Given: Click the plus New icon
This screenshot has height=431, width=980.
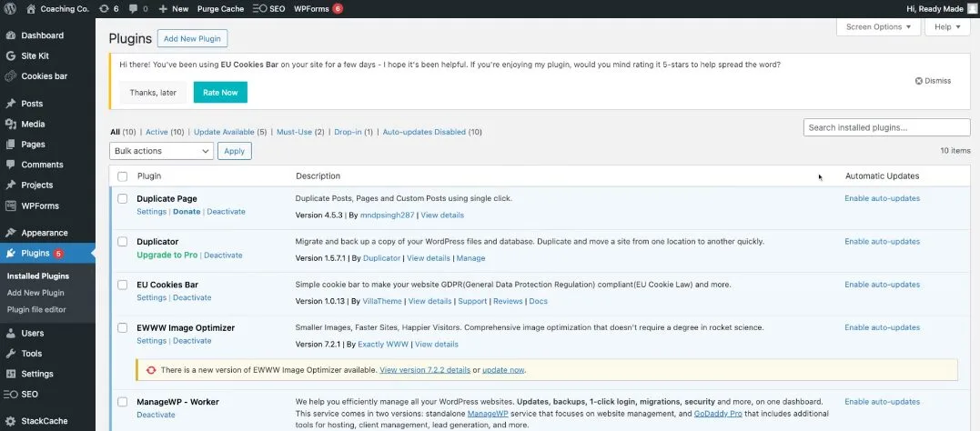Looking at the screenshot, I should tap(163, 9).
